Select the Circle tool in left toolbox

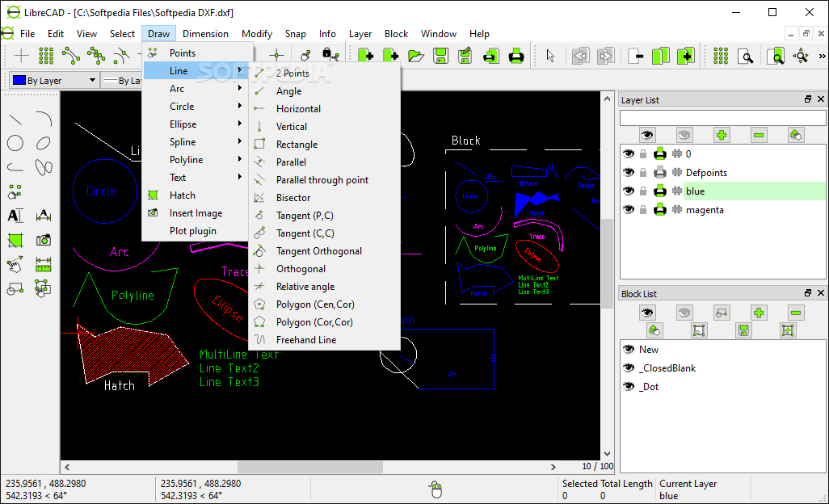15,143
